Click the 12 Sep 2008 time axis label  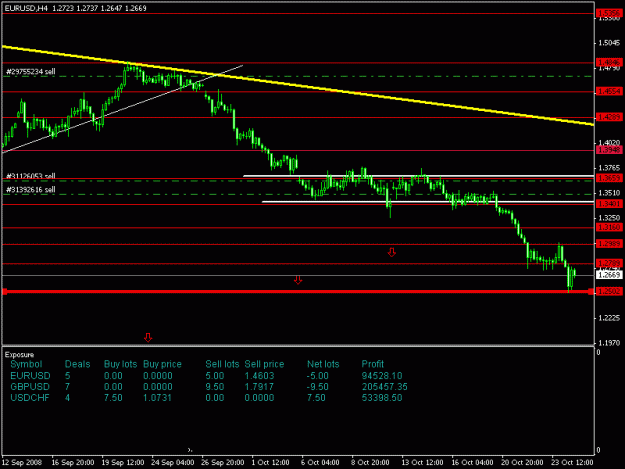tap(22, 463)
